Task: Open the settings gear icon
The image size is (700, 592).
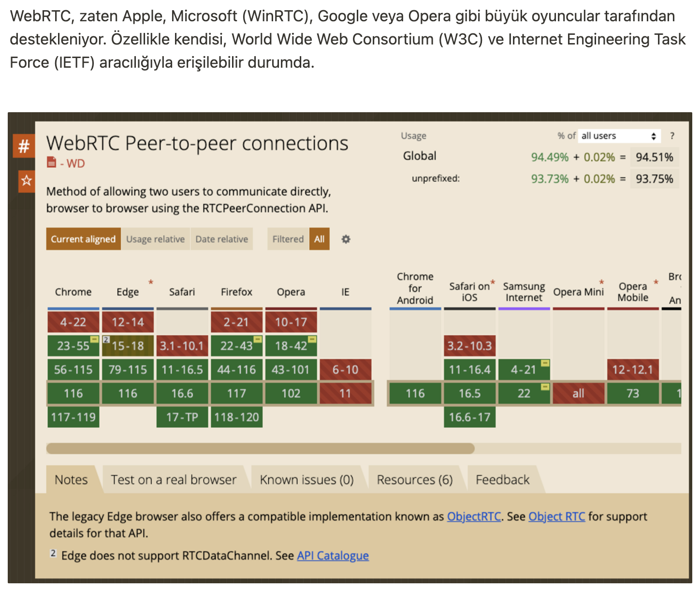Action: pos(346,239)
